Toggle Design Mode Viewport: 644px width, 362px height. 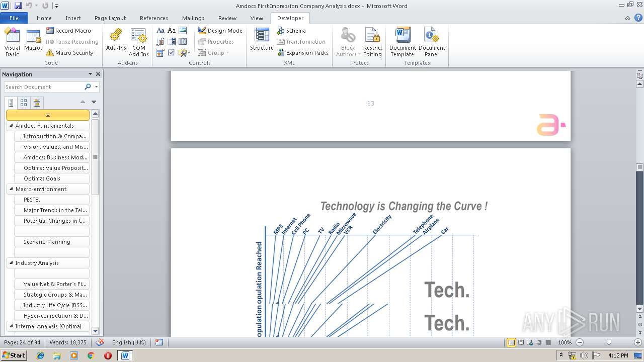coord(220,31)
